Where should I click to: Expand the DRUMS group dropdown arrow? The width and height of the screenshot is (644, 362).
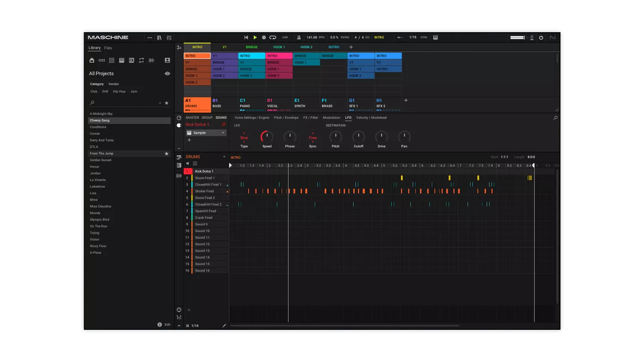tap(225, 157)
